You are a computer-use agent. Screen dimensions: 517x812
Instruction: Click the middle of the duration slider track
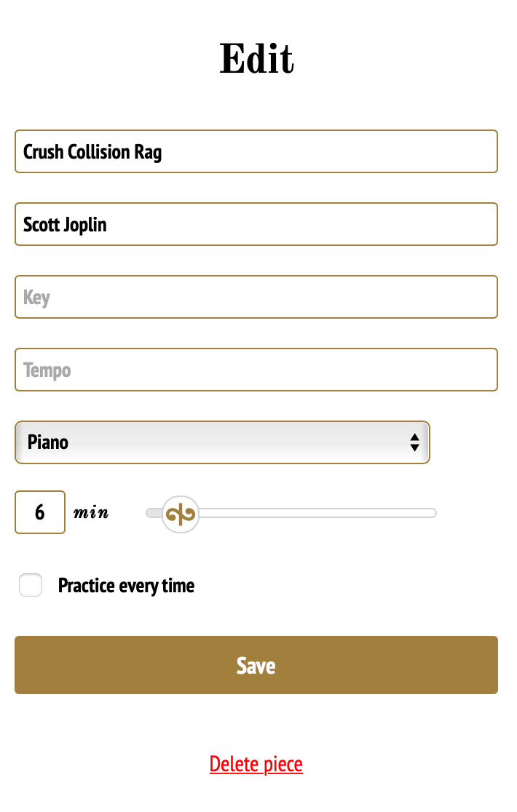click(x=291, y=514)
